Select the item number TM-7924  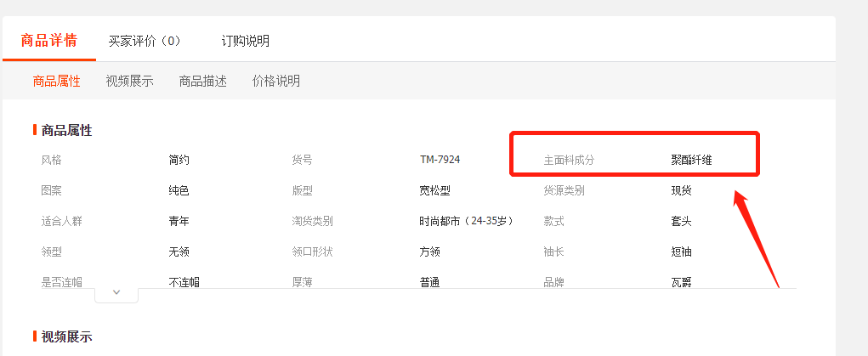pos(440,160)
